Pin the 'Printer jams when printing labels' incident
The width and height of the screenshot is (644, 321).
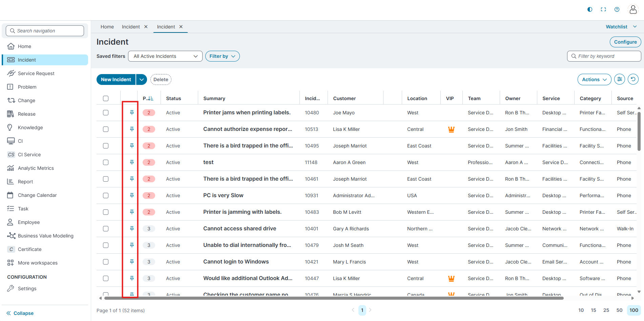click(132, 113)
